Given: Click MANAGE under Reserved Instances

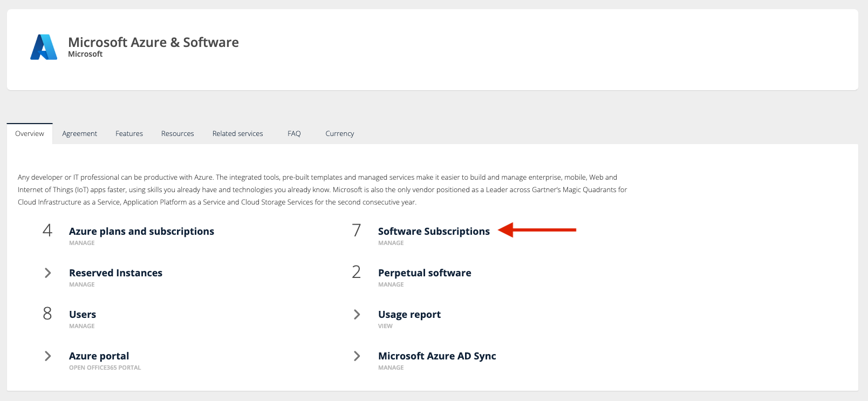Looking at the screenshot, I should point(82,285).
